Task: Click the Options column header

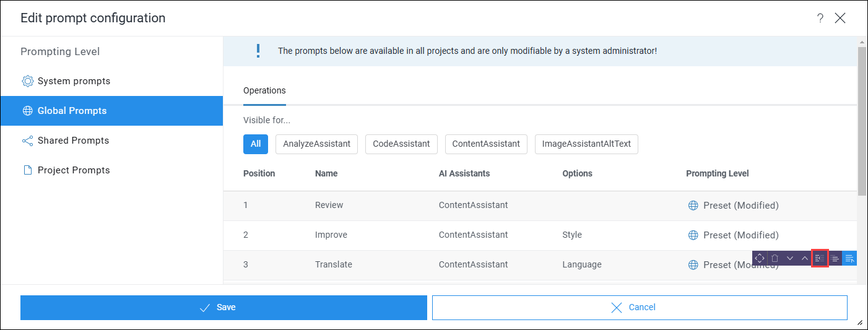Action: click(577, 173)
